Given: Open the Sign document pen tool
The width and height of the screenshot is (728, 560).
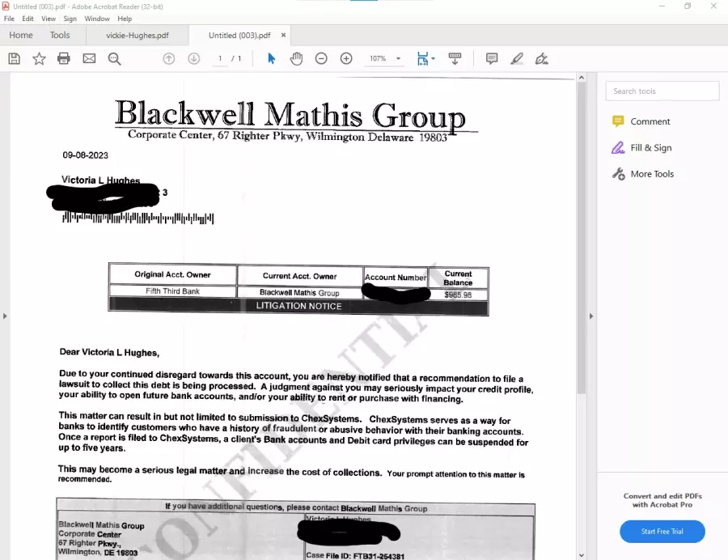Looking at the screenshot, I should (542, 58).
